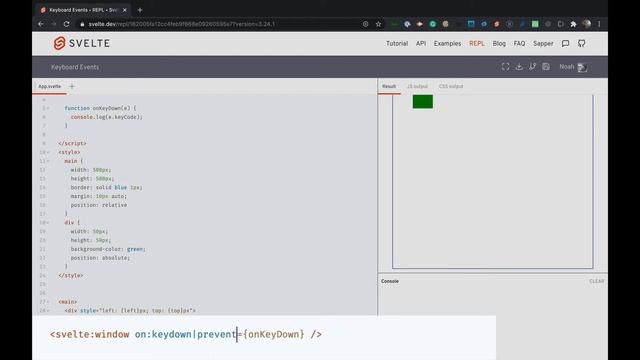640x360 pixels.
Task: Open a new browser tab with plus
Action: pos(140,10)
